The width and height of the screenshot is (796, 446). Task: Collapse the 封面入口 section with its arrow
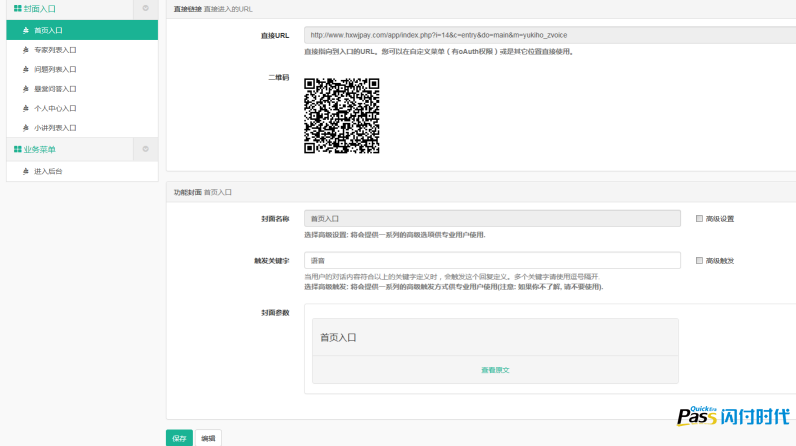(x=146, y=8)
